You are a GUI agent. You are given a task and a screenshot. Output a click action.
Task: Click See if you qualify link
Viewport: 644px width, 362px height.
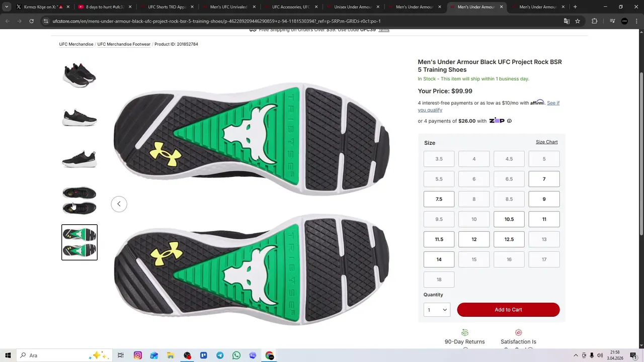pyautogui.click(x=489, y=107)
